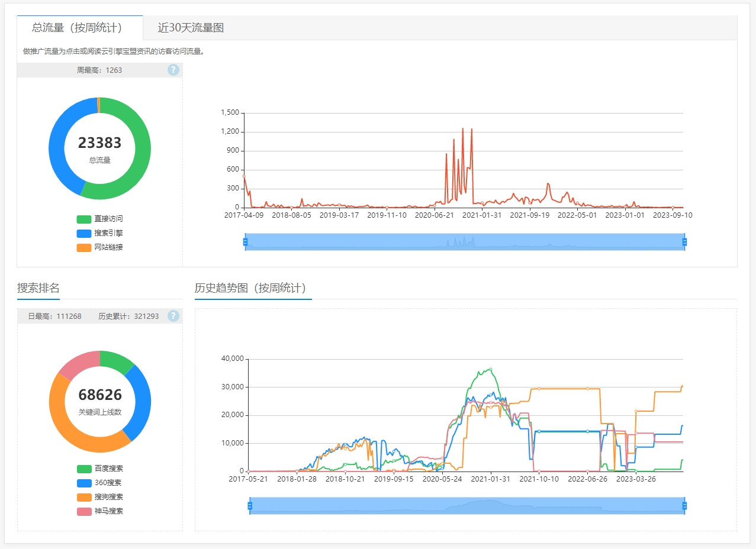This screenshot has height=549, width=756.
Task: Click left handle of traffic chart range slider
Action: pos(245,241)
